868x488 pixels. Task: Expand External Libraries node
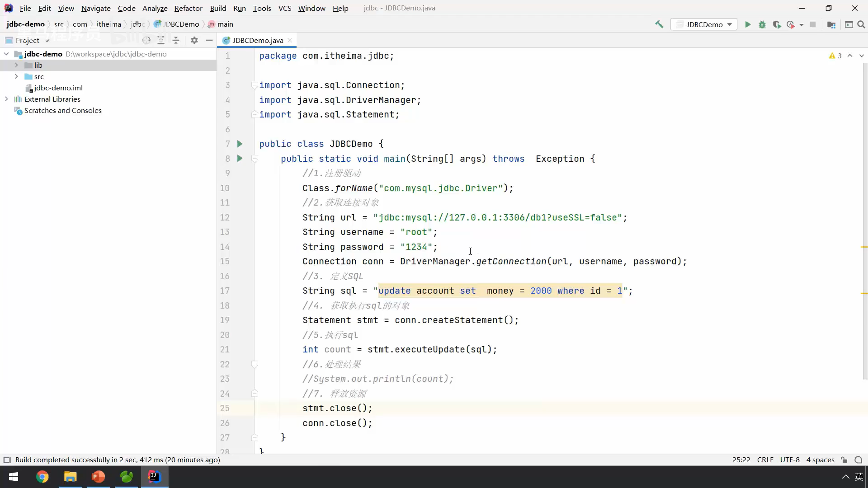[x=6, y=99]
